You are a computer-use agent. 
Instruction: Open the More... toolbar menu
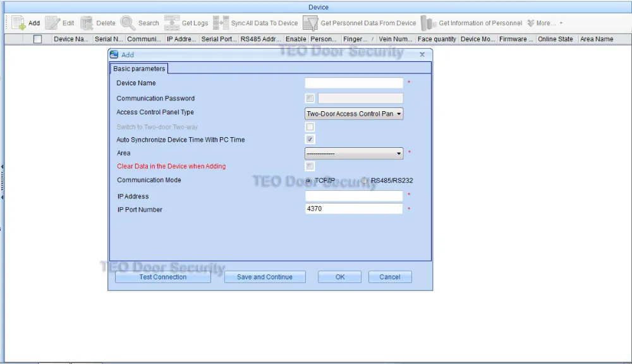tap(545, 23)
